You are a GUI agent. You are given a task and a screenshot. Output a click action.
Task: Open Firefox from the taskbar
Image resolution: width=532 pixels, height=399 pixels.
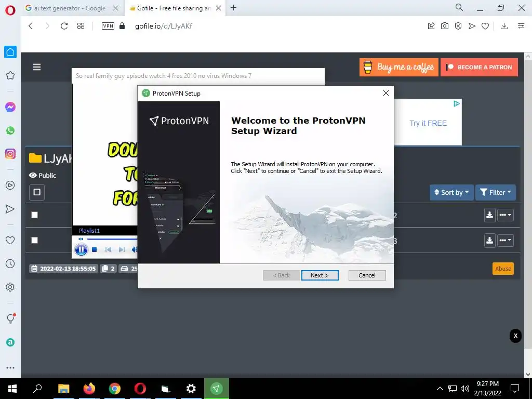coord(89,389)
